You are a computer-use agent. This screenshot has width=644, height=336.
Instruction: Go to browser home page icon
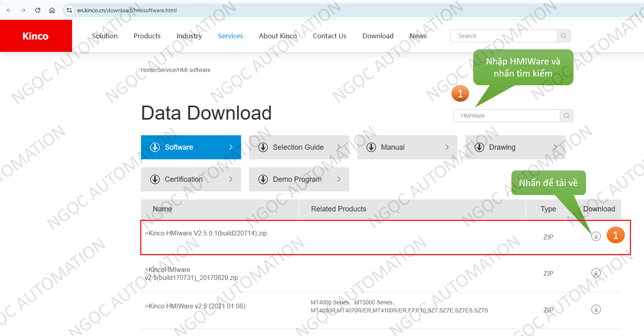(x=52, y=10)
